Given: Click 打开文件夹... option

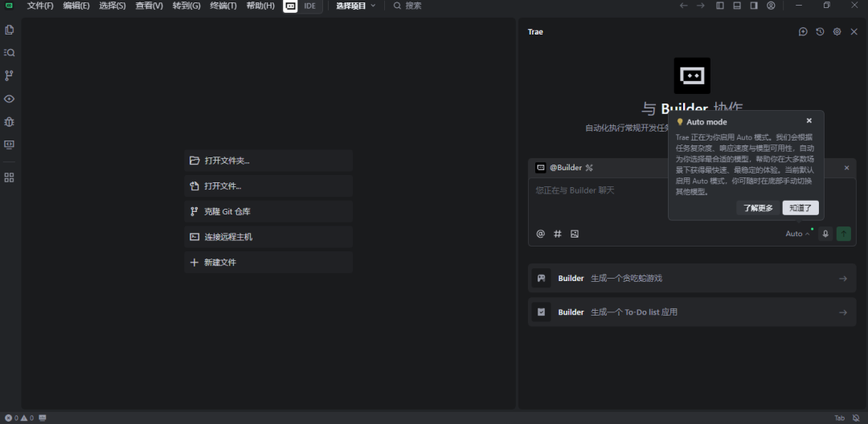Looking at the screenshot, I should coord(268,161).
